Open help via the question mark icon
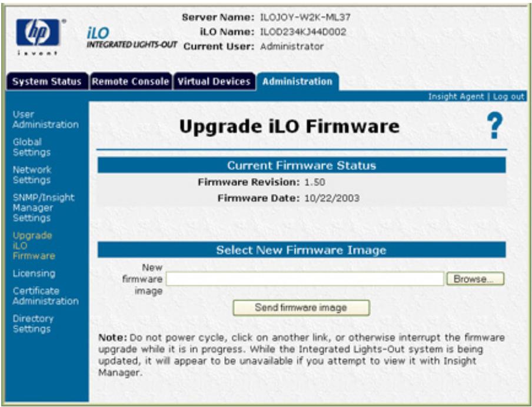This screenshot has height=407, width=532. 495,125
